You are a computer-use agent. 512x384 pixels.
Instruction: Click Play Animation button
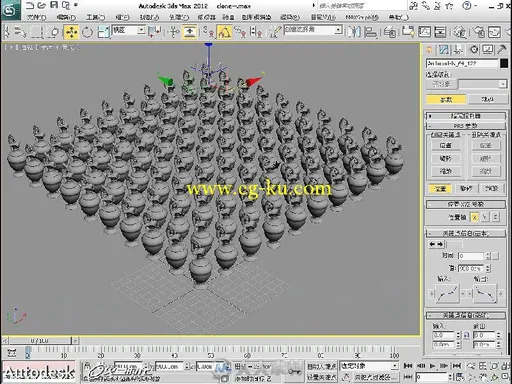432,366
